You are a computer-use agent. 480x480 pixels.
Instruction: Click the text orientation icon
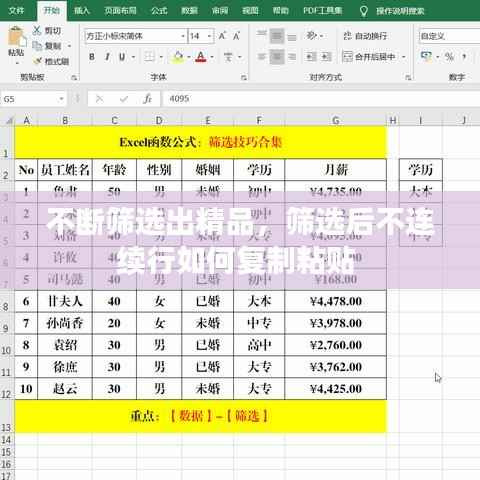point(312,35)
